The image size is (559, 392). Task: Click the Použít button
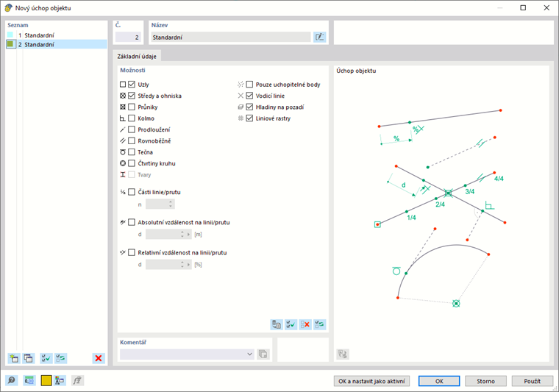(533, 381)
